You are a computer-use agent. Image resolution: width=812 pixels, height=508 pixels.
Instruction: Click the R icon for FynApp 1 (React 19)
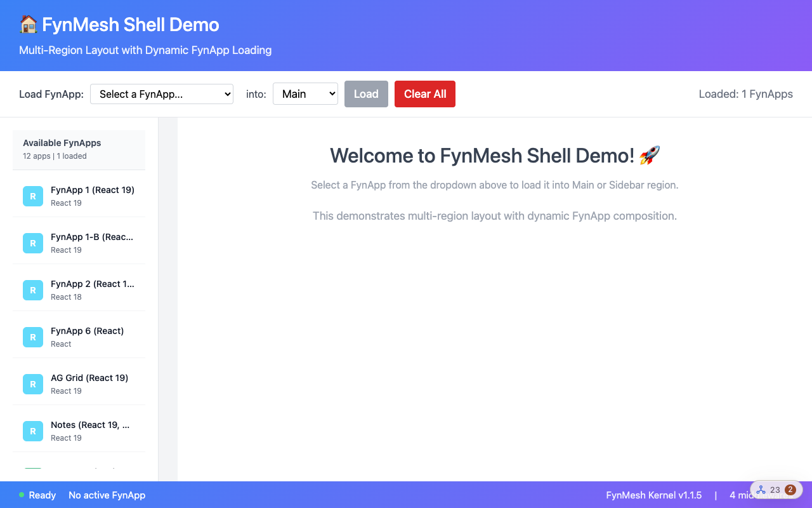point(33,196)
